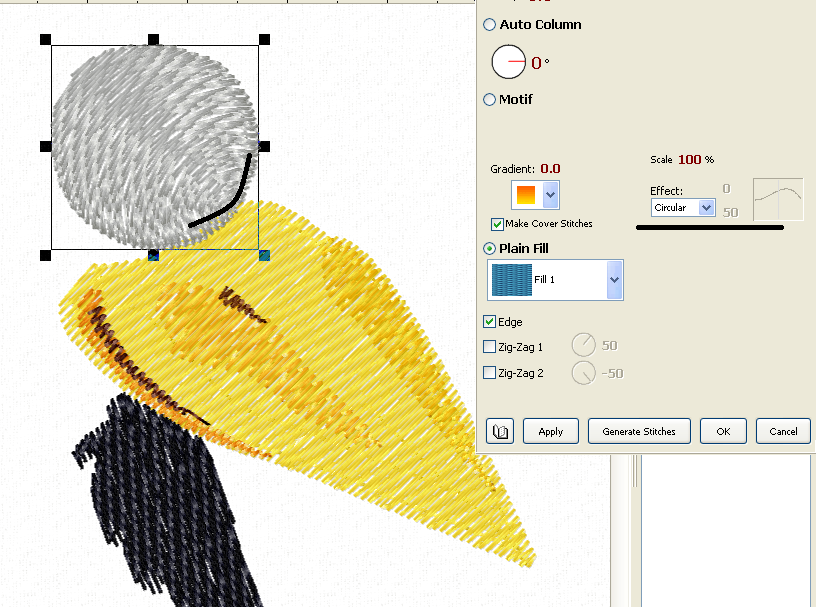Screen dimensions: 816x607
Task: Select the Auto Column radio option
Action: pyautogui.click(x=490, y=24)
